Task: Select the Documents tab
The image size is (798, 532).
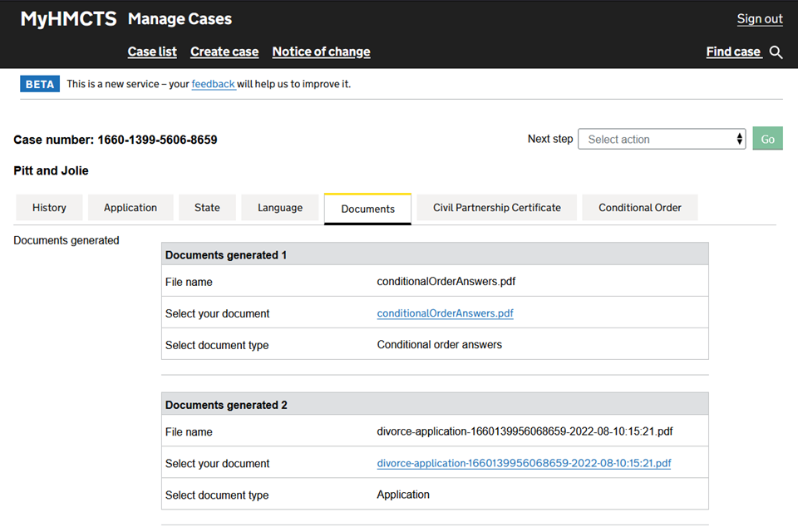Action: tap(367, 209)
